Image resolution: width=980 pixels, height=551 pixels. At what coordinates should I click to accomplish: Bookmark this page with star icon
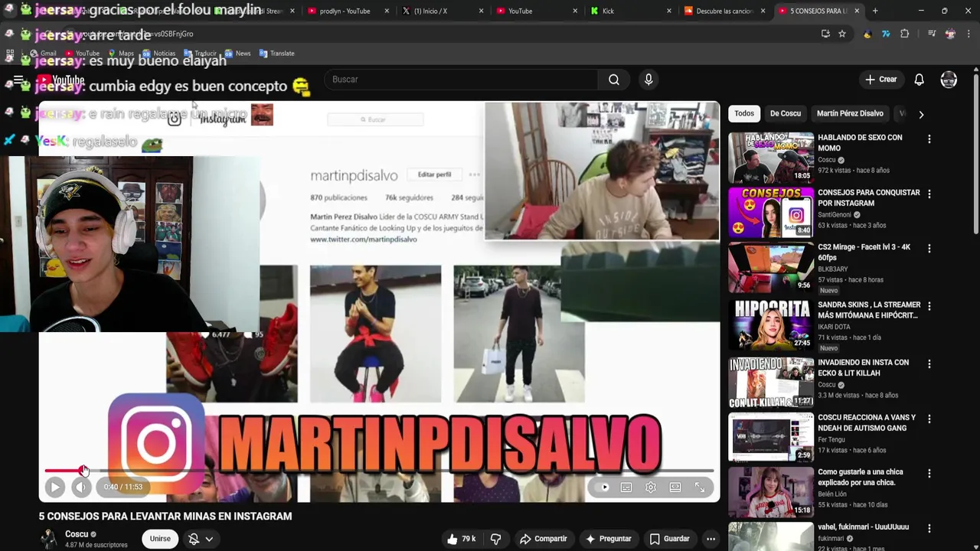click(x=842, y=34)
